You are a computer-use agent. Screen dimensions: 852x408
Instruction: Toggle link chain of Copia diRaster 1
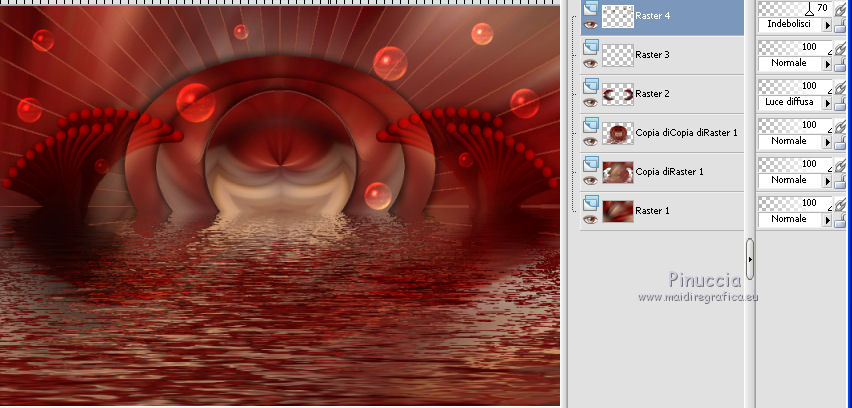[840, 165]
